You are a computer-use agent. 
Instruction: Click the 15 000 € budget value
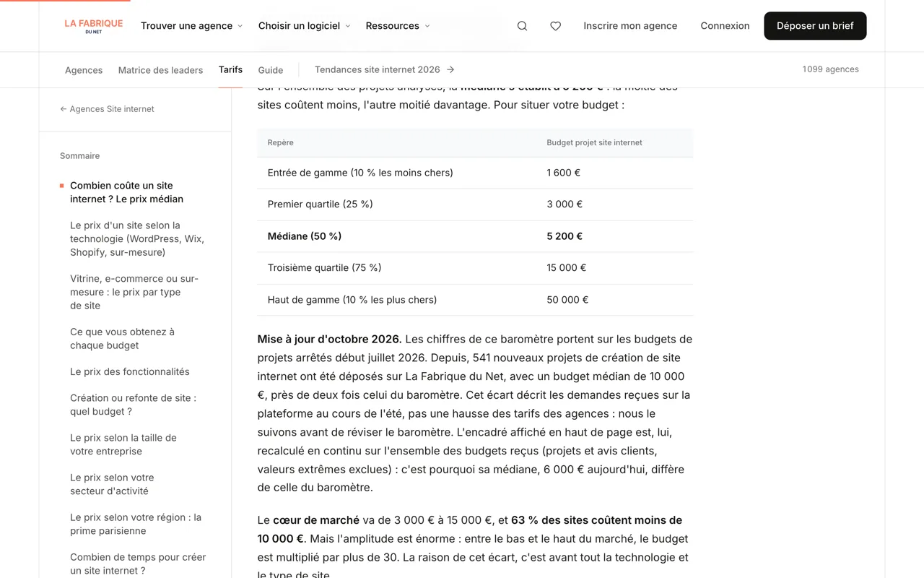pos(567,267)
